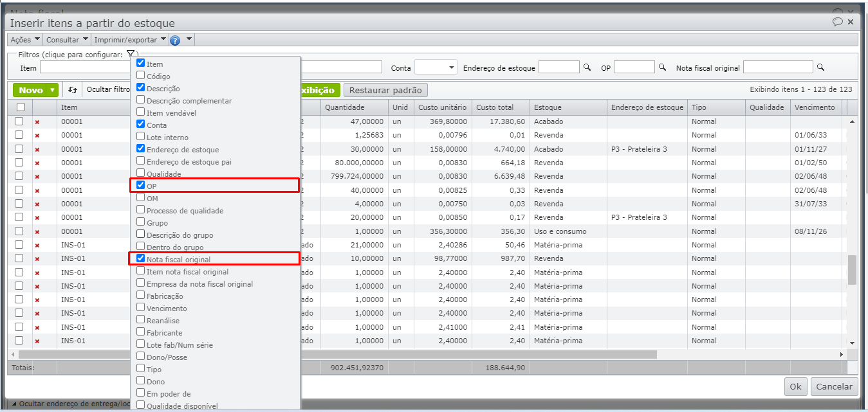
Task: Uncheck the Endereço de estoque filter option
Action: 141,149
